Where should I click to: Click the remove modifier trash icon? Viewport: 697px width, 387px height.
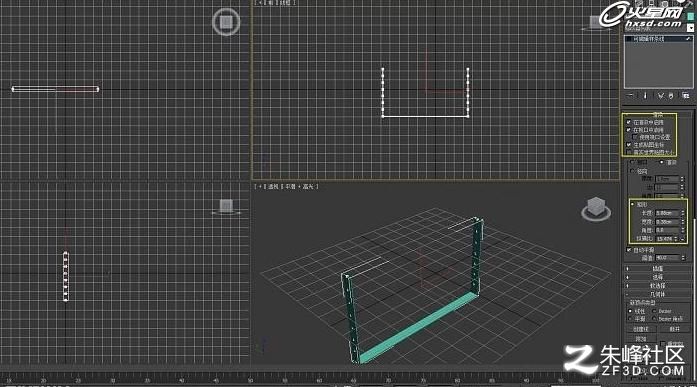click(671, 96)
